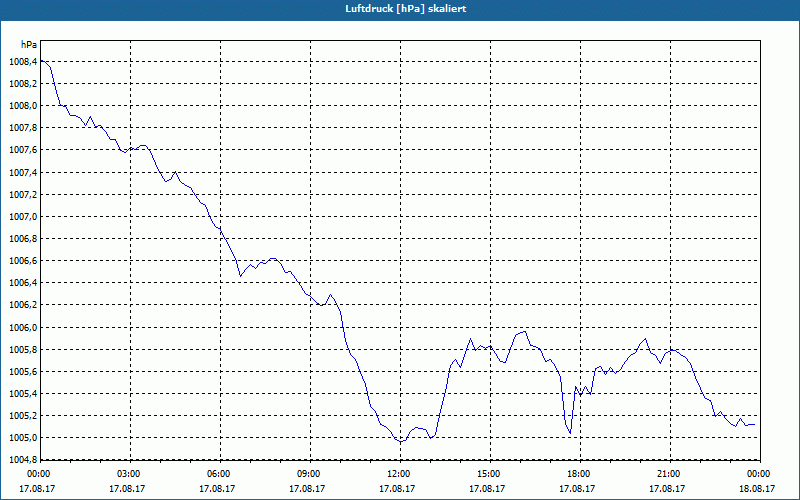Pick the 18:00 x-axis time label
Screen dimensions: 800x500
point(580,474)
